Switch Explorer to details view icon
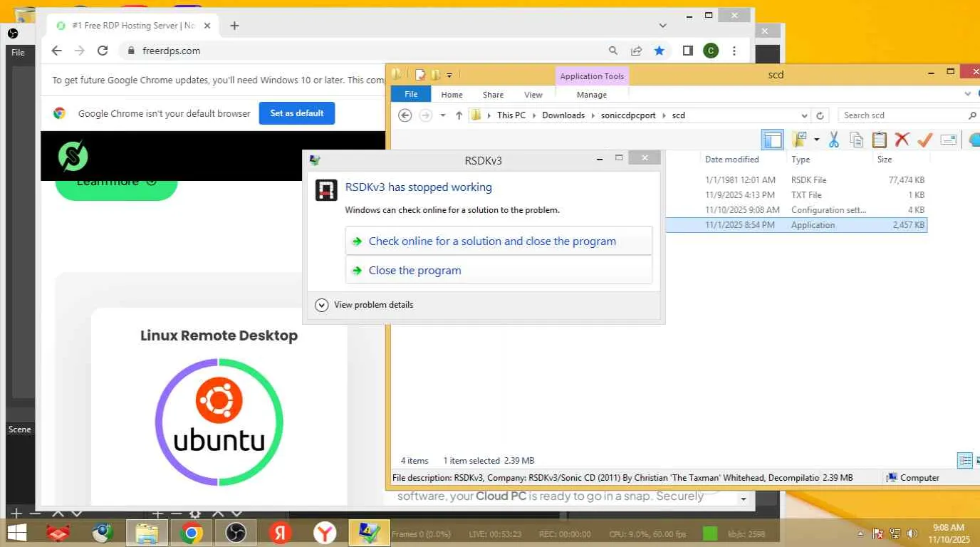Screen dimensions: 980x547 [964, 461]
